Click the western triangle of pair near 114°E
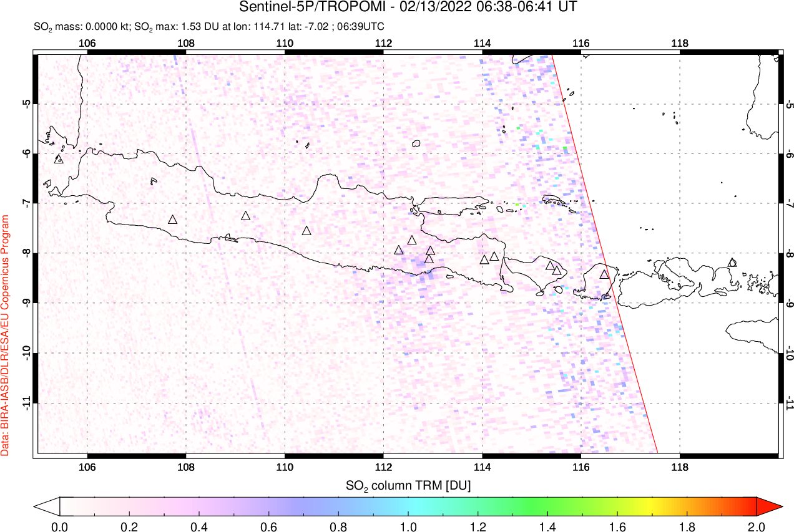Screen dimensions: 794x532 coord(484,259)
